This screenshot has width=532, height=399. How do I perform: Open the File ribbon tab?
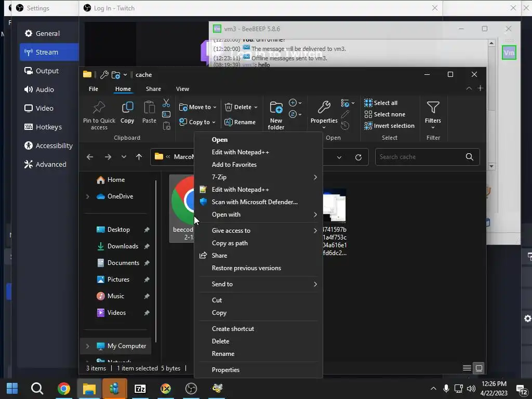94,89
